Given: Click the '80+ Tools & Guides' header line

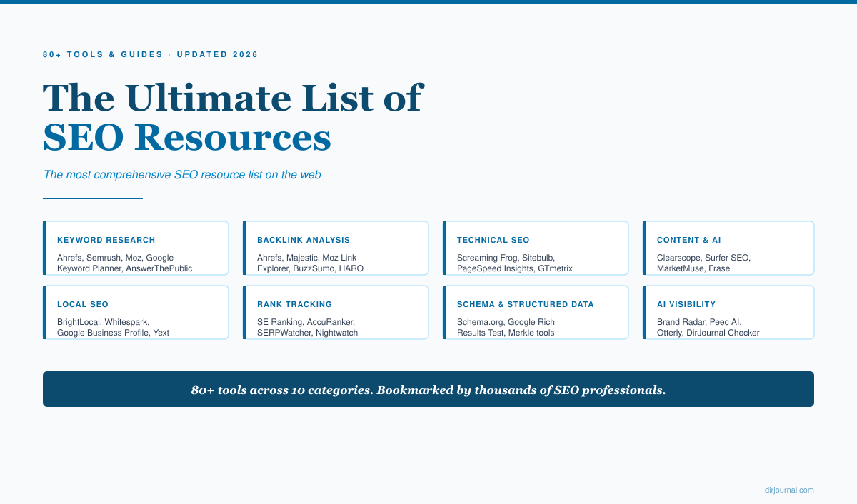Looking at the screenshot, I should (151, 54).
